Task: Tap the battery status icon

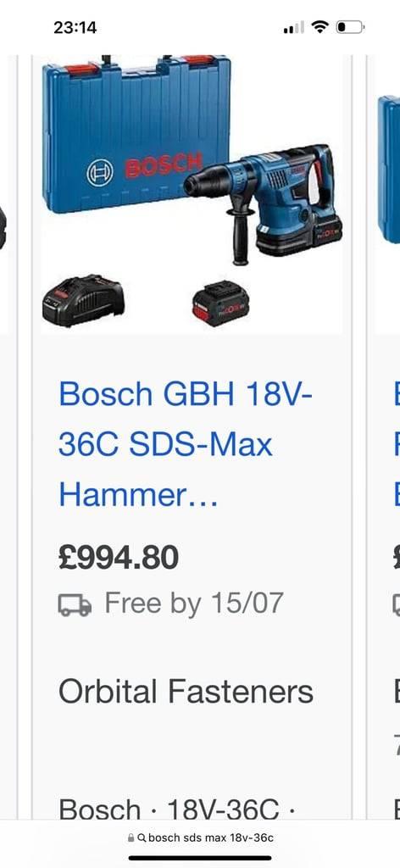Action: click(350, 26)
